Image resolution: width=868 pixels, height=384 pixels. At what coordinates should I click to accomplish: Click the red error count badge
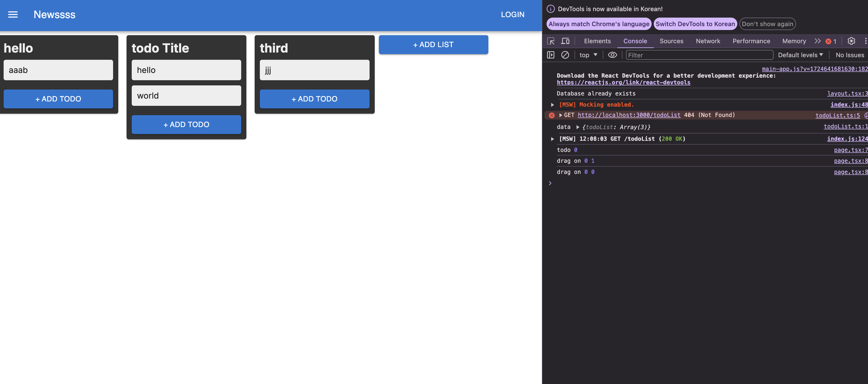pyautogui.click(x=830, y=41)
